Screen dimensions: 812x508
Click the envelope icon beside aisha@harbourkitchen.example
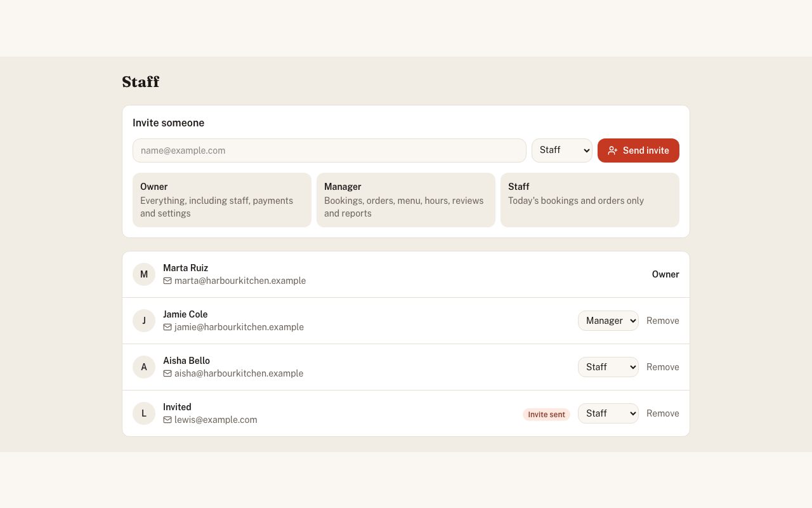(x=167, y=373)
